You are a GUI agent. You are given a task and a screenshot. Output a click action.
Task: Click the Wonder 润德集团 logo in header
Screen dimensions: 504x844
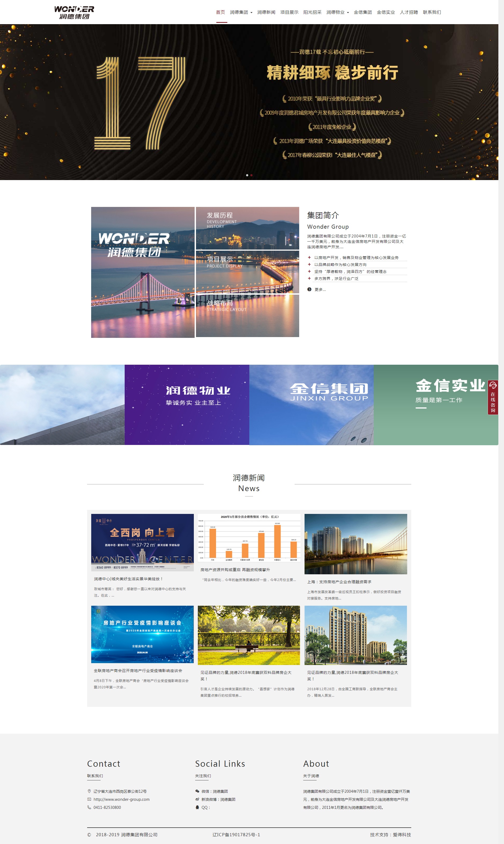coord(74,13)
